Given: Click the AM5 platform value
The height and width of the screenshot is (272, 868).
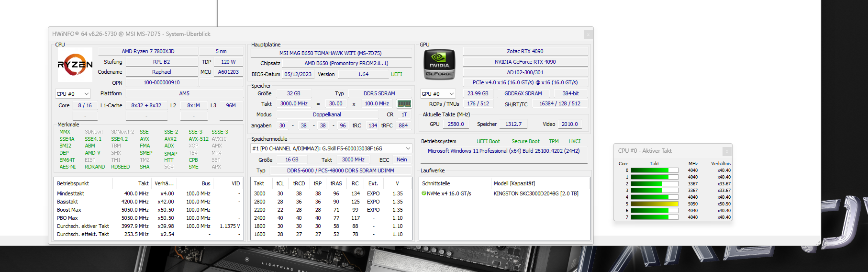Looking at the screenshot, I should (x=184, y=93).
